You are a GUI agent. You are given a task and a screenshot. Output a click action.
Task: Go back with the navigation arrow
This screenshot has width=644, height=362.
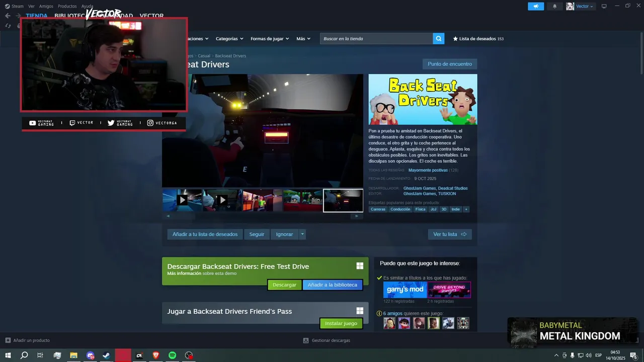tap(8, 16)
